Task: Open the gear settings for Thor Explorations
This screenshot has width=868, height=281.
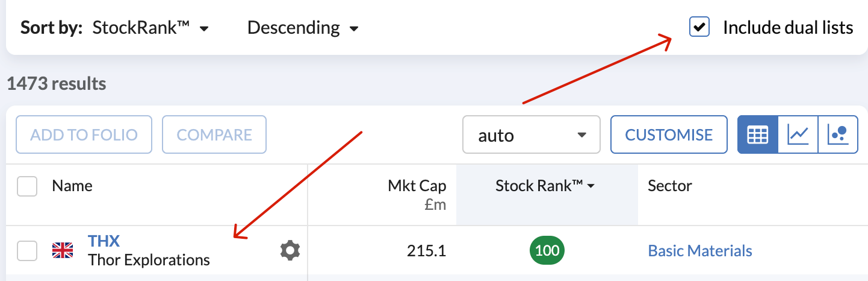Action: click(x=290, y=250)
